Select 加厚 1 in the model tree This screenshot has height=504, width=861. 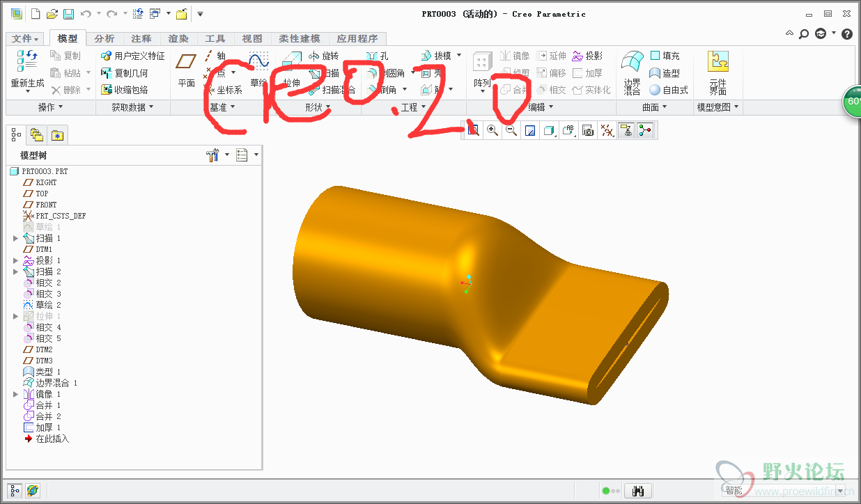point(42,427)
